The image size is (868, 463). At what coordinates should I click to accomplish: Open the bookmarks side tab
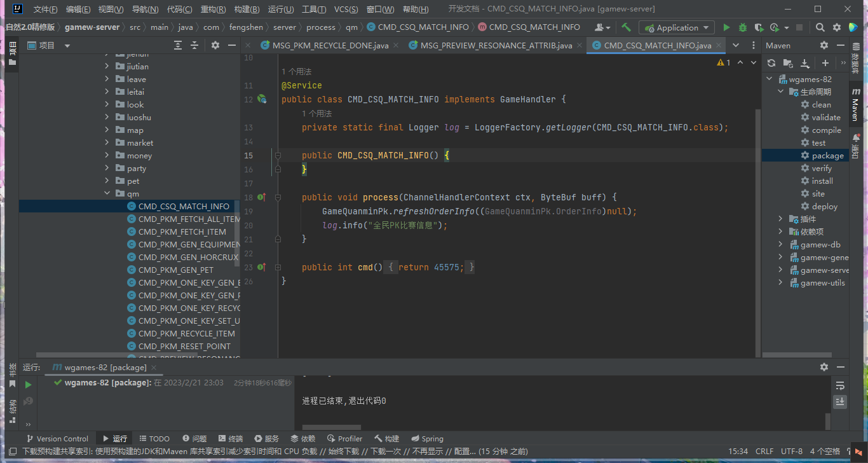coord(12,375)
